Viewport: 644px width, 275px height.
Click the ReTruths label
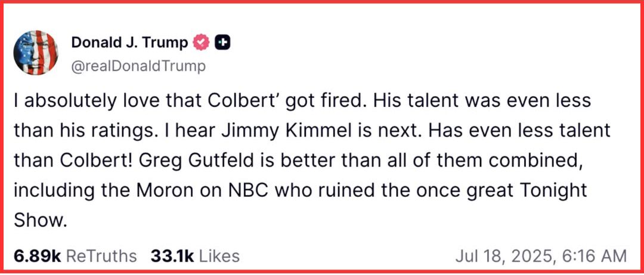tap(101, 256)
